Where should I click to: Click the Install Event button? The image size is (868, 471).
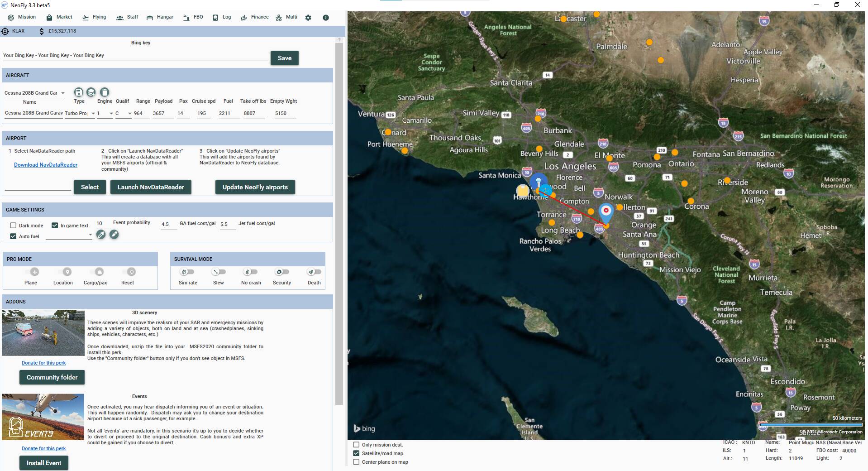44,463
